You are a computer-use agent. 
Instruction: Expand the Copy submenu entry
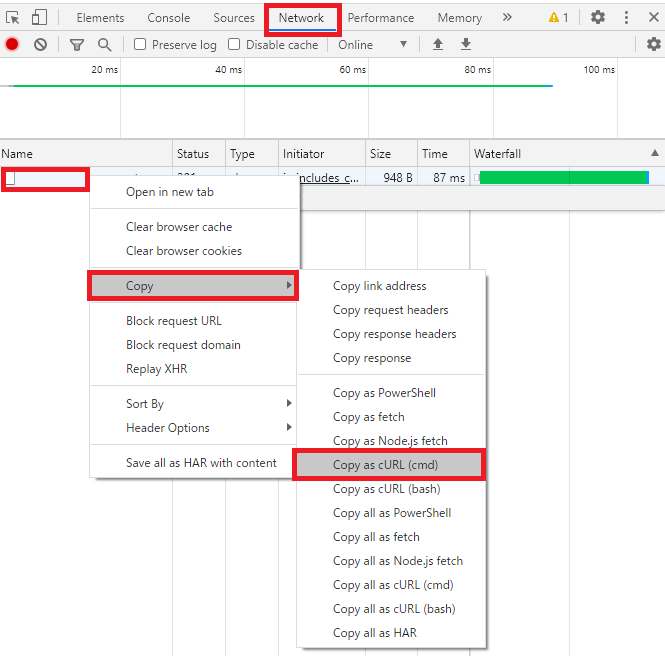tap(193, 286)
